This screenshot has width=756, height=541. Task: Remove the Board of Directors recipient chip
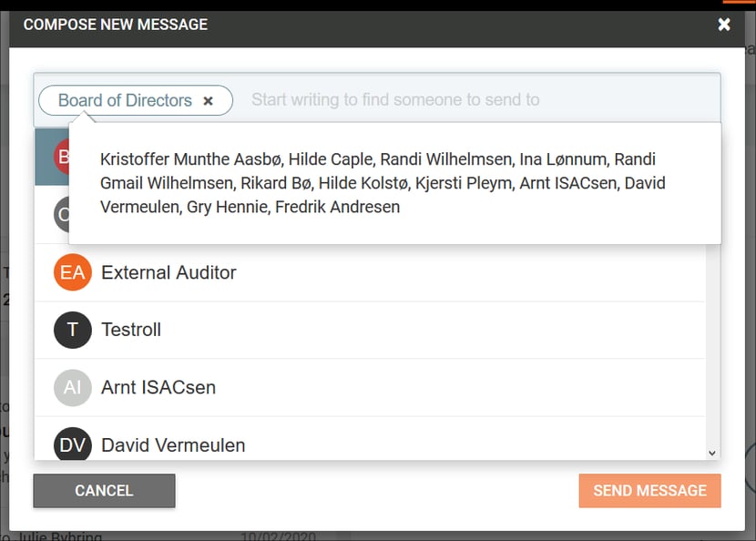tap(208, 101)
